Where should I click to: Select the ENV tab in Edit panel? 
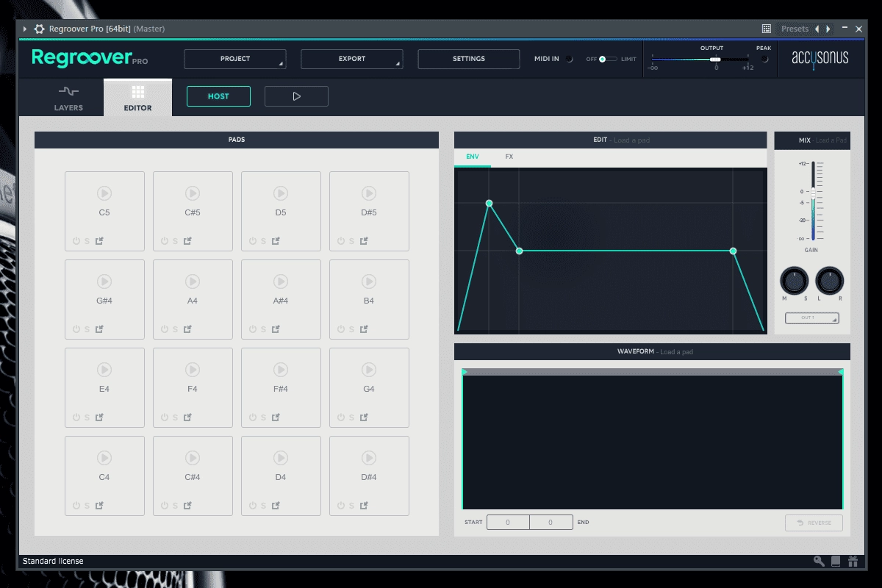pos(473,157)
